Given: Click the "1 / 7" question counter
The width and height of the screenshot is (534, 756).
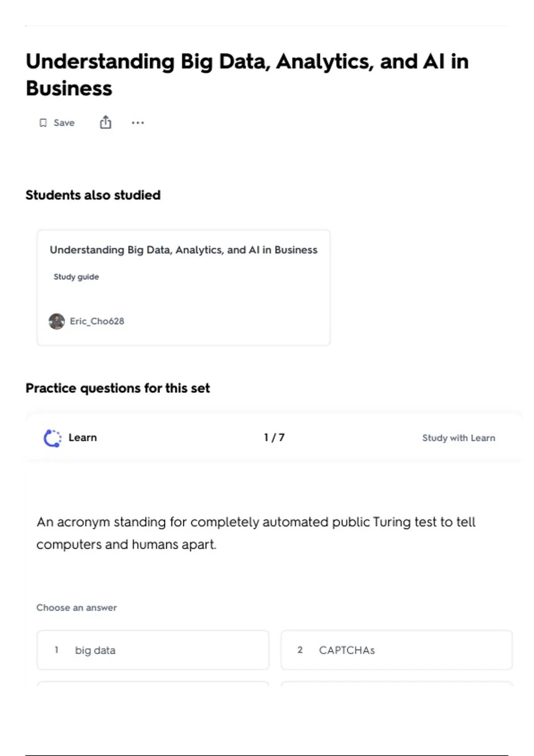Looking at the screenshot, I should pyautogui.click(x=274, y=438).
